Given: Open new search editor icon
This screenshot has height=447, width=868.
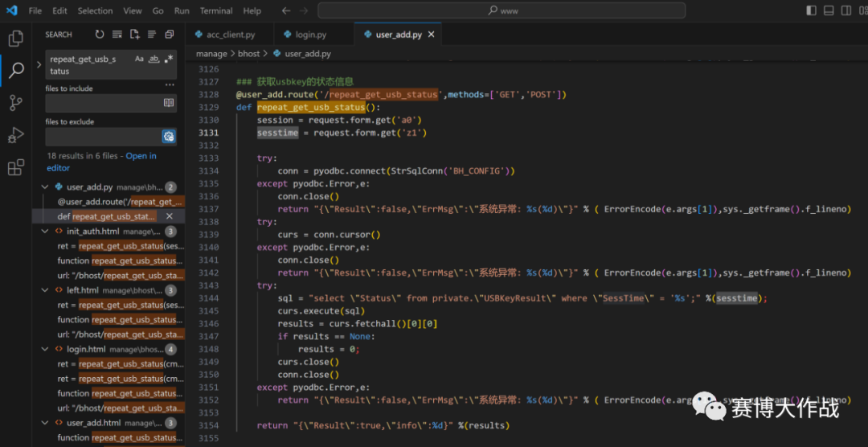Looking at the screenshot, I should 134,35.
